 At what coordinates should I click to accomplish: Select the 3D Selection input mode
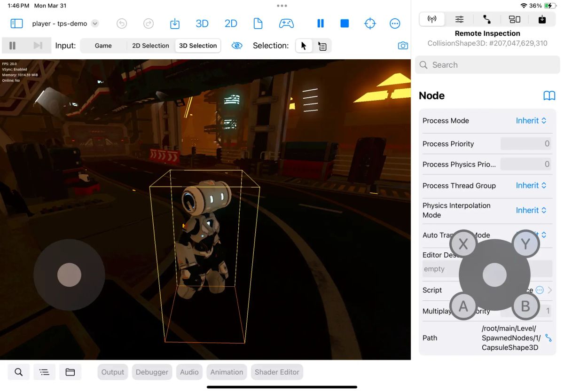197,45
